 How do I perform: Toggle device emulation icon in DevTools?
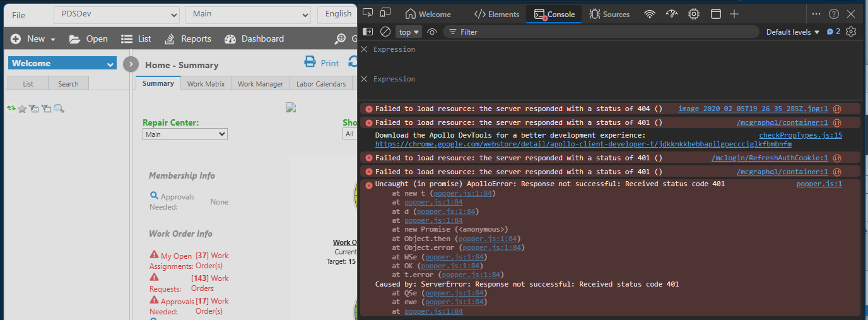(x=385, y=13)
